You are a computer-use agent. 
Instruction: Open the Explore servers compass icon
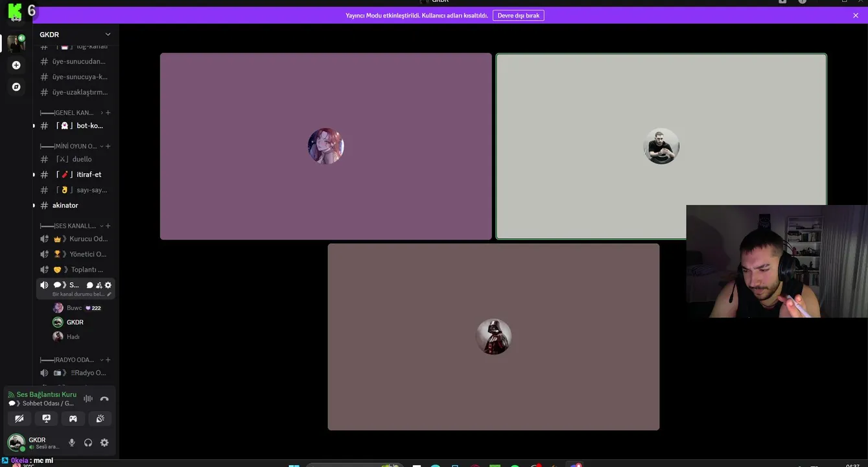coord(16,87)
